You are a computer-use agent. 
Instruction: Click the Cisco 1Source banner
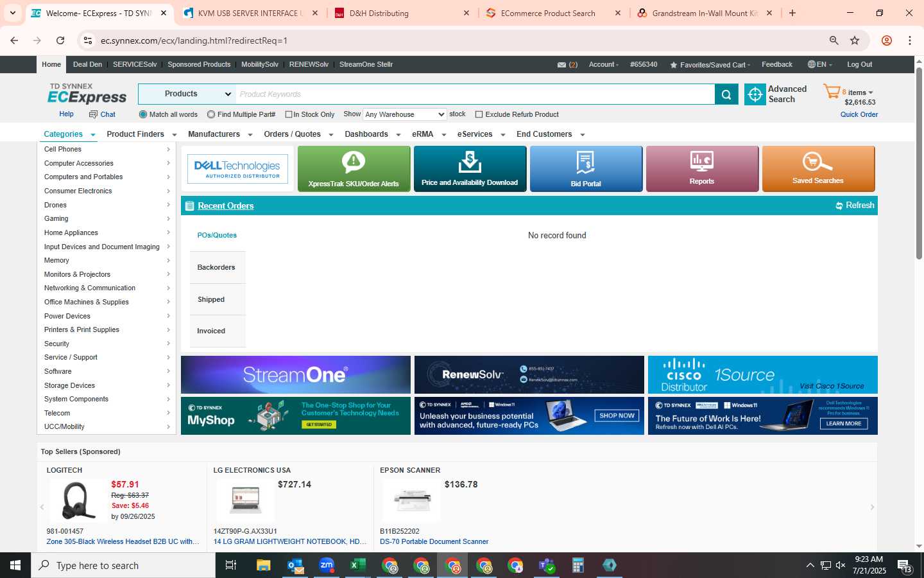pos(763,374)
